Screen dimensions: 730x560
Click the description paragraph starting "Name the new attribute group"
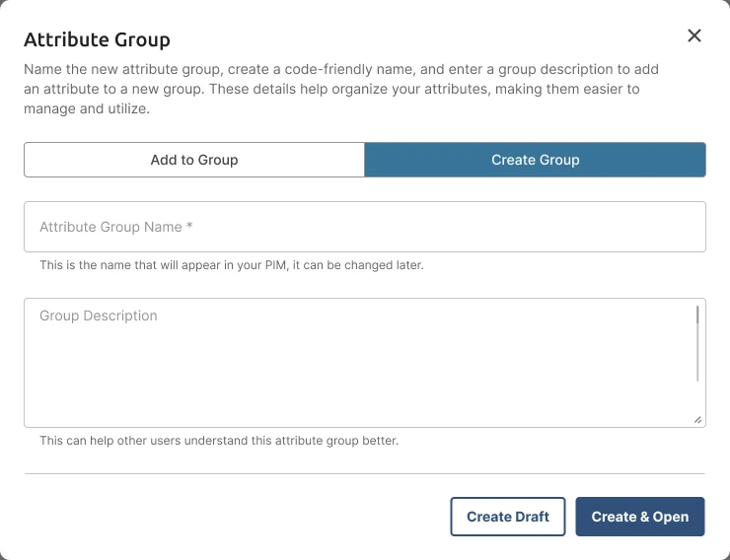coord(341,89)
